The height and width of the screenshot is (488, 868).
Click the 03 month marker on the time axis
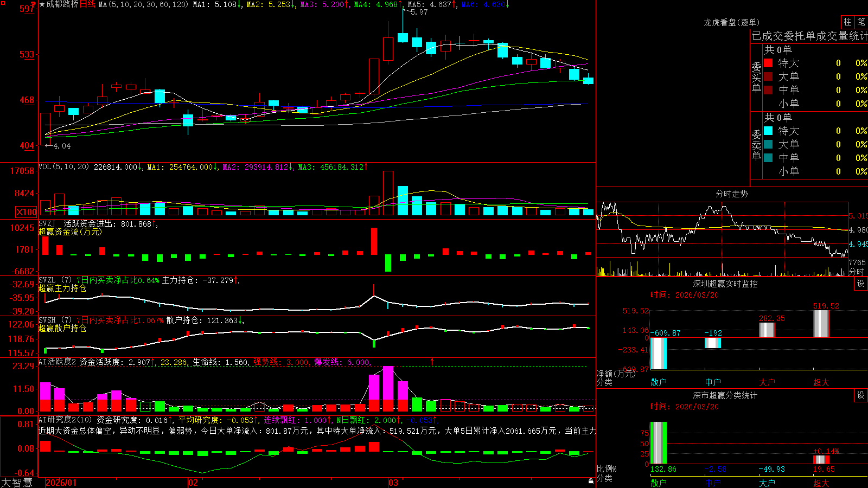click(x=393, y=483)
